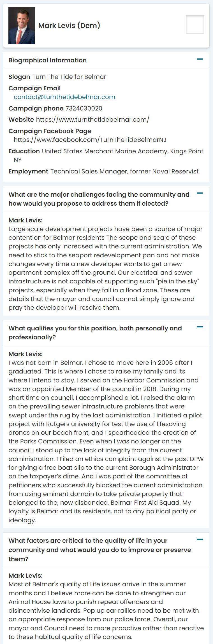This screenshot has height=644, width=213.
Task: Click the United States Merchant Marine Academy text
Action: [x=122, y=151]
